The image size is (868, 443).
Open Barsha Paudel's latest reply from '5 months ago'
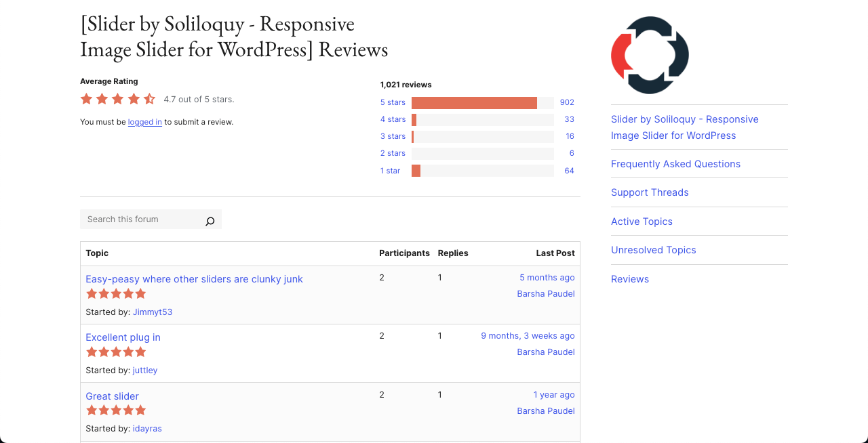[x=547, y=277]
